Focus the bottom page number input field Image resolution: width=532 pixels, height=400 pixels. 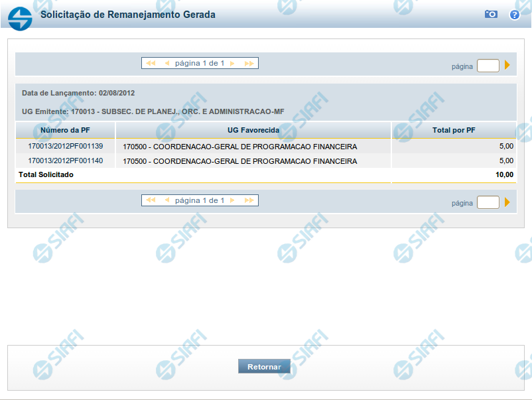click(x=488, y=202)
